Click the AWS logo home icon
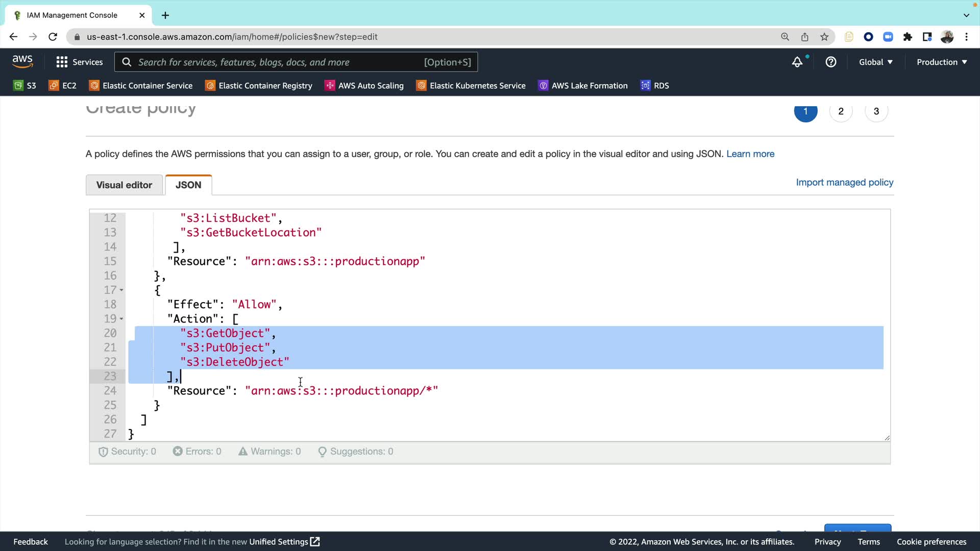Viewport: 980px width, 551px height. [x=22, y=62]
